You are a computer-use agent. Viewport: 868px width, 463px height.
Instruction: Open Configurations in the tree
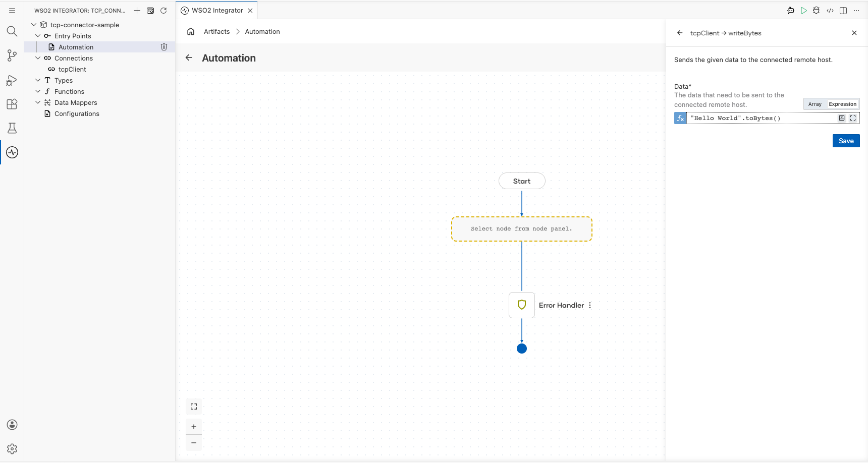pyautogui.click(x=77, y=113)
